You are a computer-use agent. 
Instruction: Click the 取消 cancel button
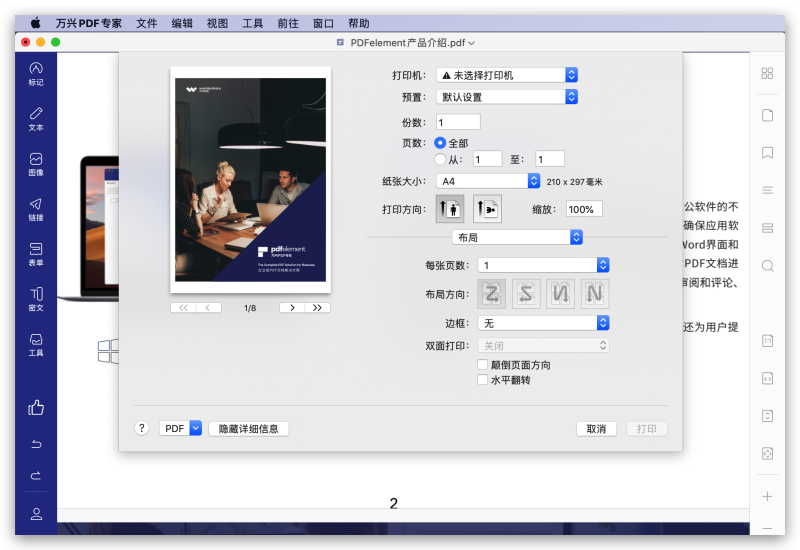point(596,428)
